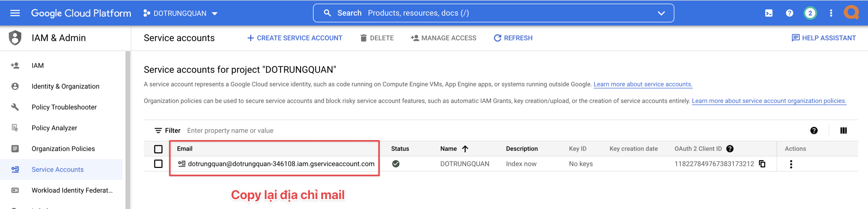
Task: Open the three-dot settings menu in header
Action: pyautogui.click(x=831, y=13)
